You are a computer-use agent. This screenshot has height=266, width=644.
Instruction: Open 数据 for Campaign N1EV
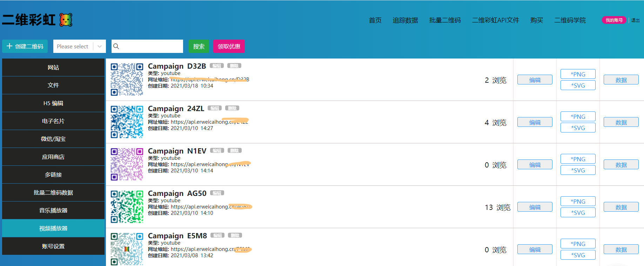pos(621,165)
